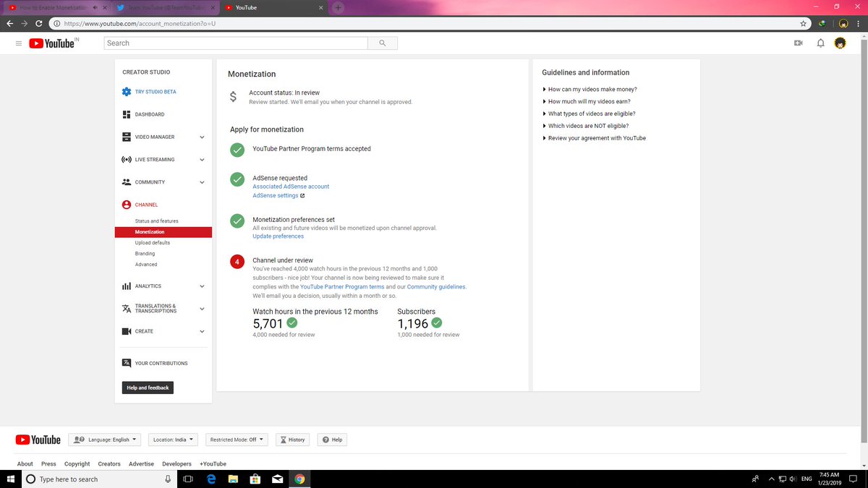Click the Help and feedback button
The image size is (868, 488).
point(148,388)
